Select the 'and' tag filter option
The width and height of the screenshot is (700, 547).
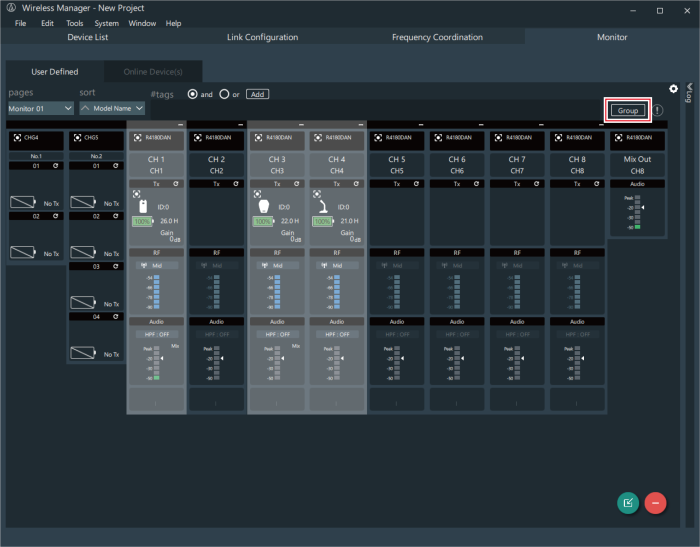192,94
